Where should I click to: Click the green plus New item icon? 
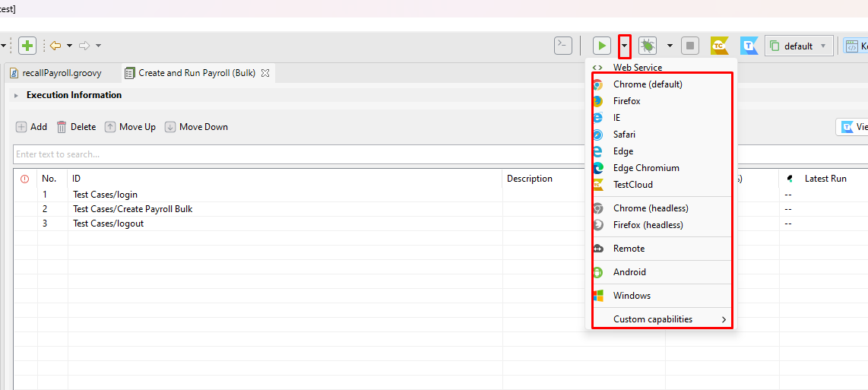pos(27,46)
